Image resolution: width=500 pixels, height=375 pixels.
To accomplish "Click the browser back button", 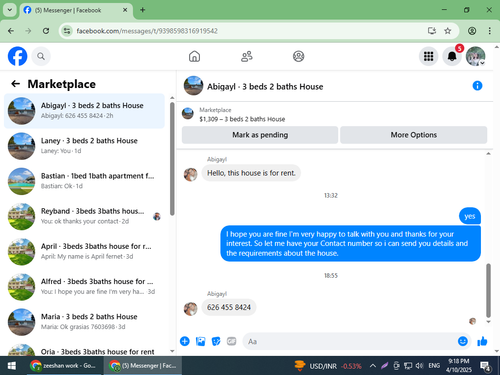I will coord(11,31).
